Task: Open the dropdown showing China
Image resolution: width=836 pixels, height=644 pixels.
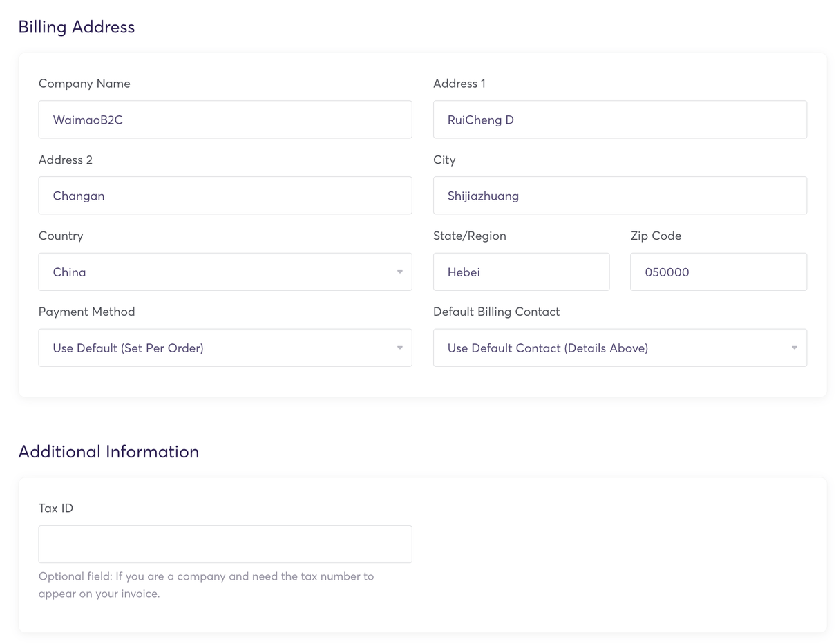Action: click(225, 272)
